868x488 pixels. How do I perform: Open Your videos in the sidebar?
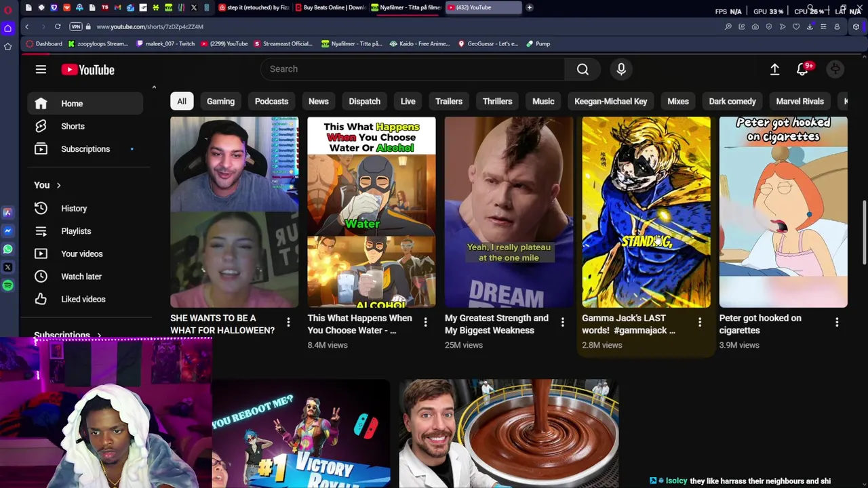(85, 253)
